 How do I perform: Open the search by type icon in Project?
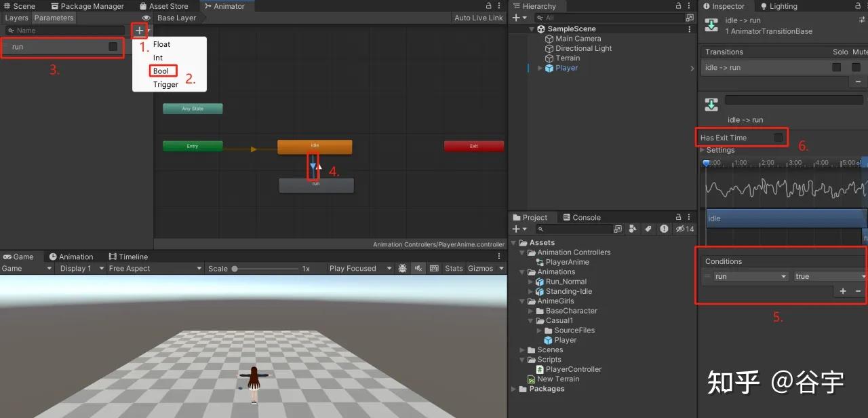coord(632,229)
